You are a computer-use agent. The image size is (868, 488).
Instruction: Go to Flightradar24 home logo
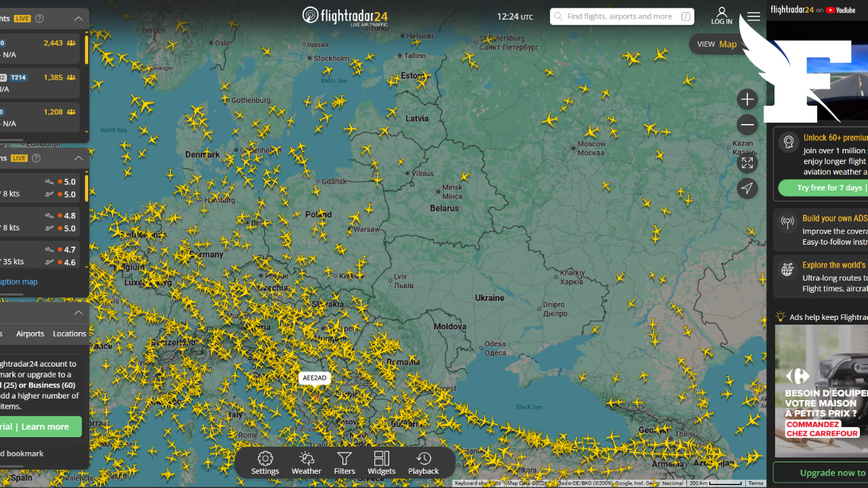[345, 16]
